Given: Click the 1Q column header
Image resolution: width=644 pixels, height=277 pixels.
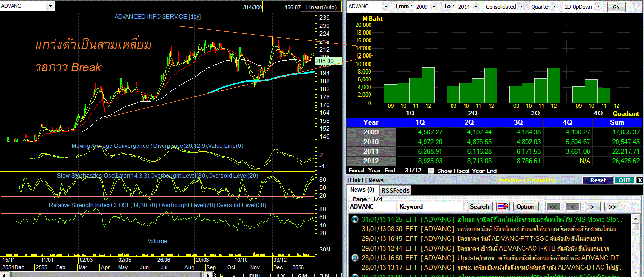Looking at the screenshot, I should (420, 122).
